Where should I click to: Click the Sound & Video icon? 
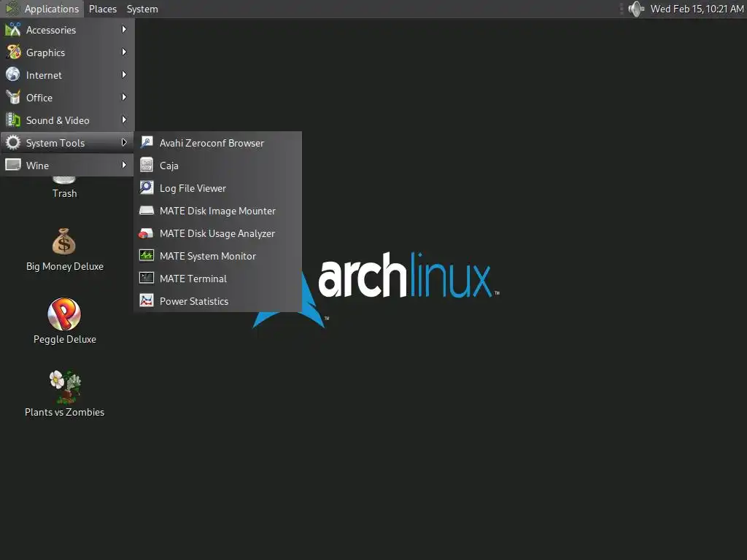pos(13,120)
